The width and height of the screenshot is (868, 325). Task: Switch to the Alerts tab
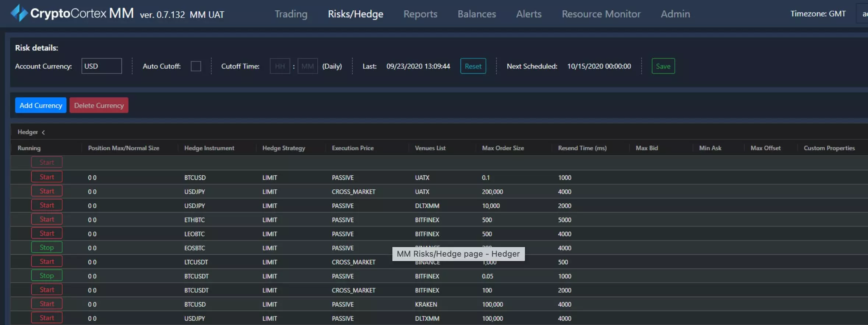coord(529,14)
